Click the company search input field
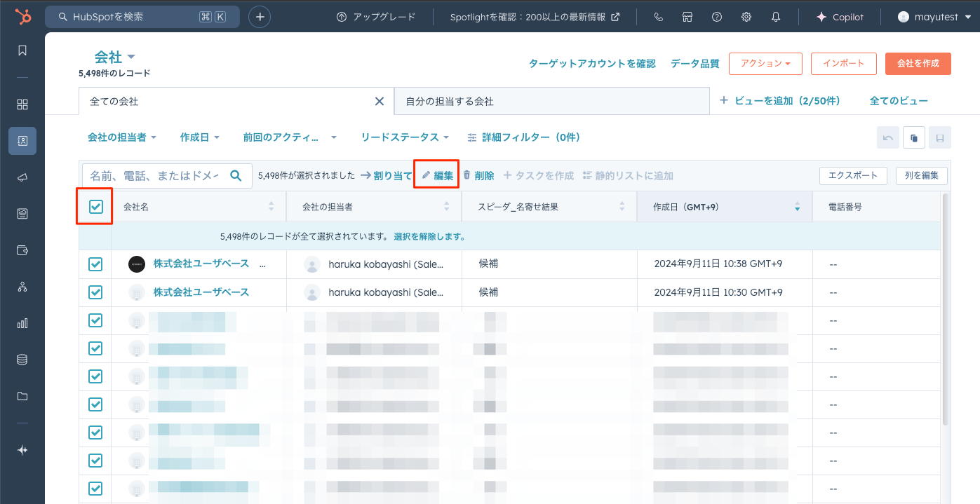 click(x=154, y=175)
